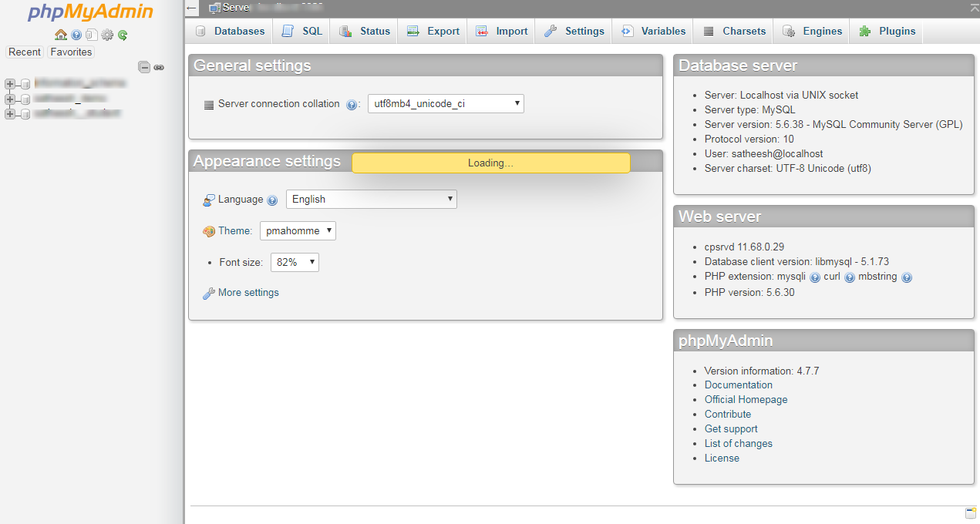Click the curl extension help icon
The width and height of the screenshot is (980, 524).
pos(850,277)
